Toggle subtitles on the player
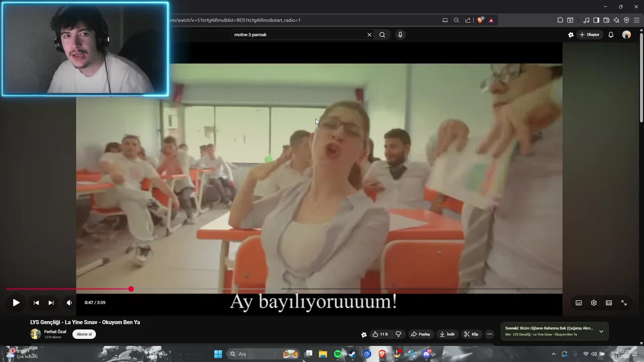The width and height of the screenshot is (644, 362). [x=579, y=303]
